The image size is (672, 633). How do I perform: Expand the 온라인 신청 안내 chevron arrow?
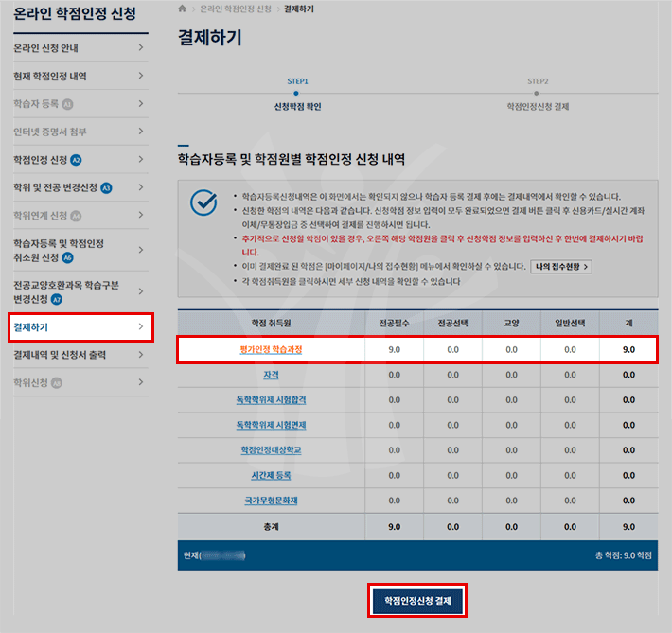point(140,47)
